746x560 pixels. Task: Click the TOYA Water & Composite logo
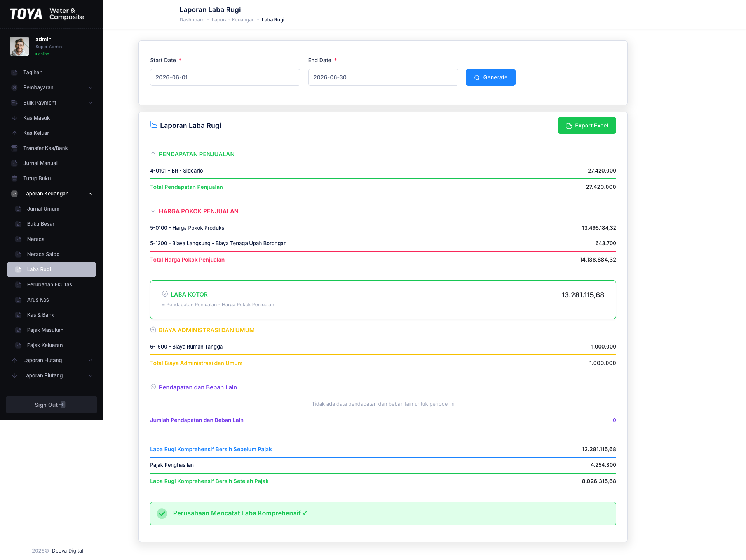click(47, 14)
